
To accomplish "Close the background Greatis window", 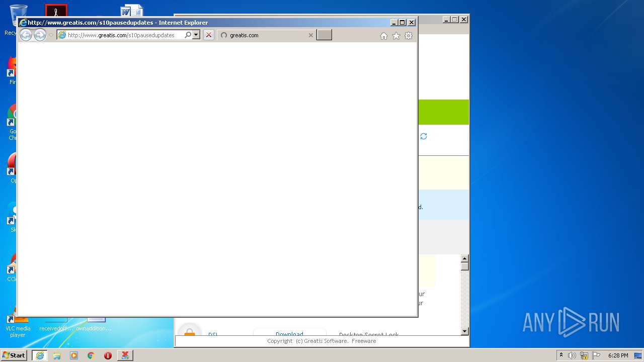I will pos(464,20).
